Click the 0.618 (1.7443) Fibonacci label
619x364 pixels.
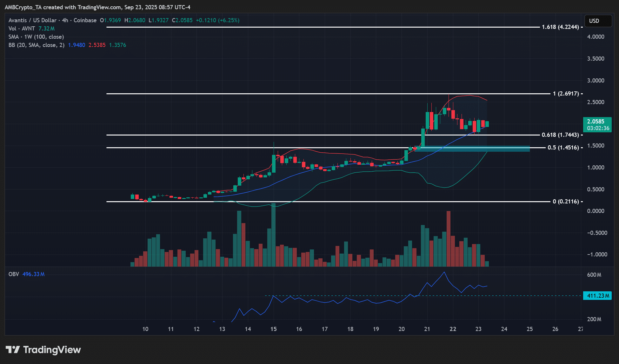pos(560,135)
